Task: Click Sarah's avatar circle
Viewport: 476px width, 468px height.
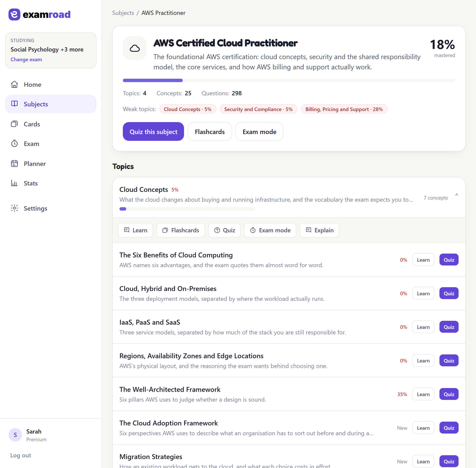Action: coord(15,435)
